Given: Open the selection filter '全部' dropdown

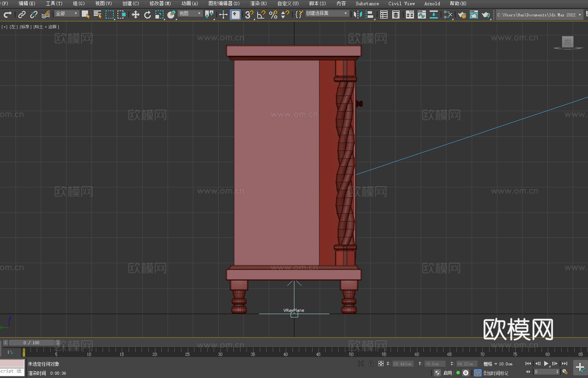Looking at the screenshot, I should pyautogui.click(x=67, y=13).
